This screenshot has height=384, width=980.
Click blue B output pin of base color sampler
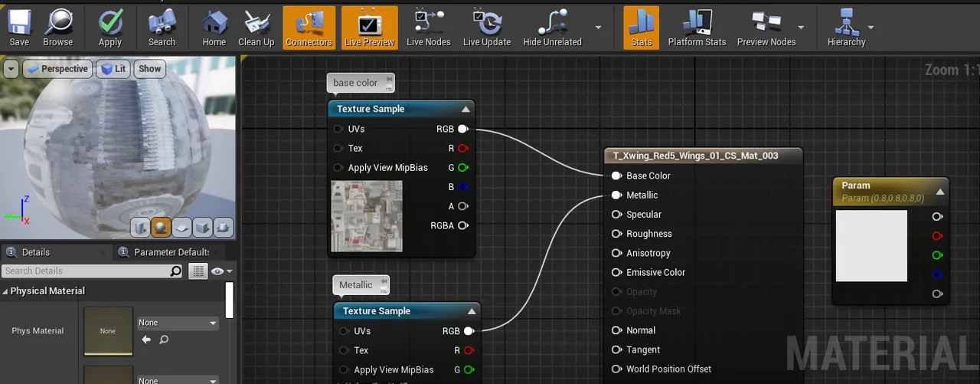[x=462, y=186]
